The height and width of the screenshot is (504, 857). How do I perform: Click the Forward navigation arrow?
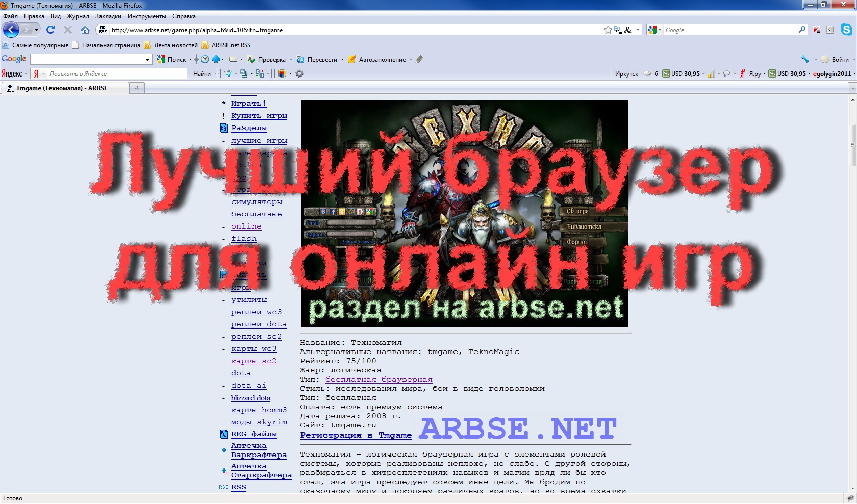click(27, 30)
